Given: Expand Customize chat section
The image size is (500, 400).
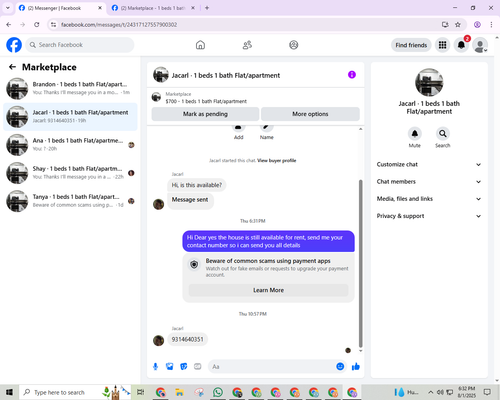Looking at the screenshot, I should point(429,164).
